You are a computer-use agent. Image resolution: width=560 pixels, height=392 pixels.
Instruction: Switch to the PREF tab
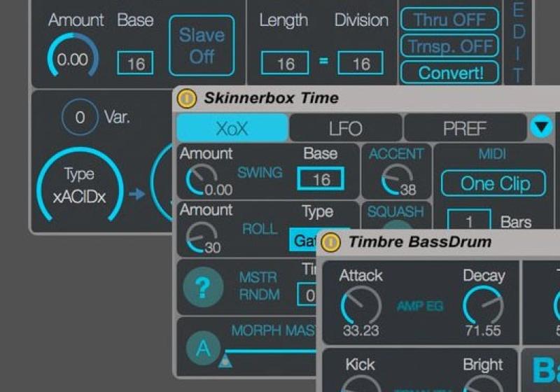pyautogui.click(x=465, y=129)
